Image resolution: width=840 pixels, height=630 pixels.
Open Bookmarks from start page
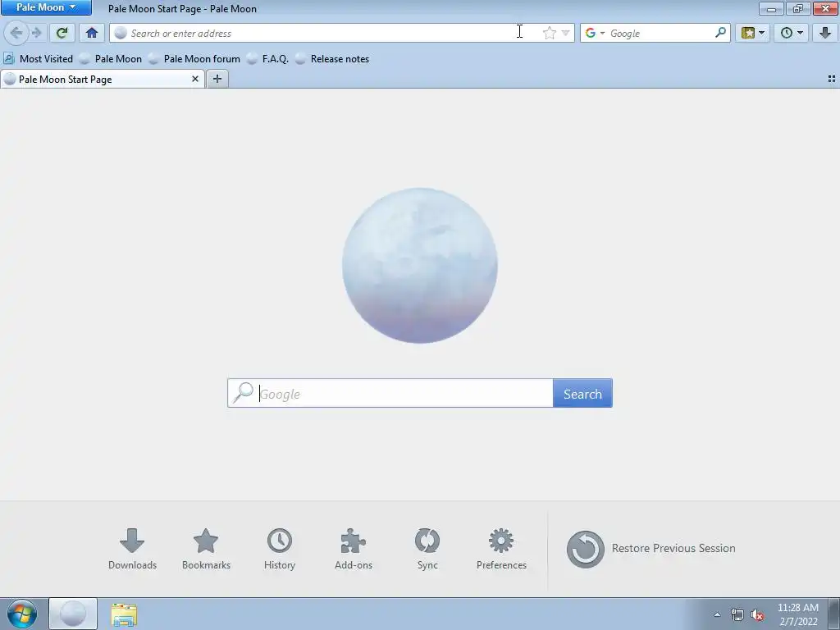point(206,549)
